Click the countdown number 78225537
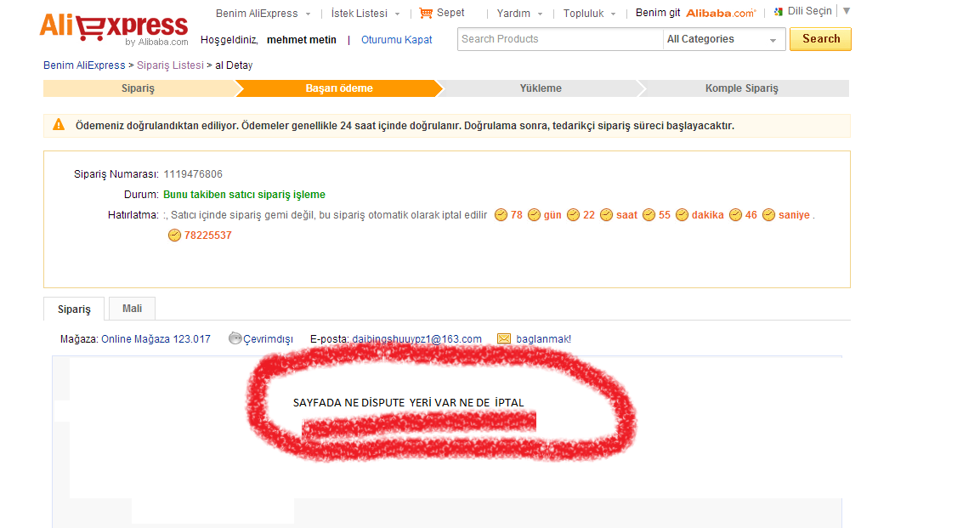The height and width of the screenshot is (528, 980). pyautogui.click(x=208, y=236)
